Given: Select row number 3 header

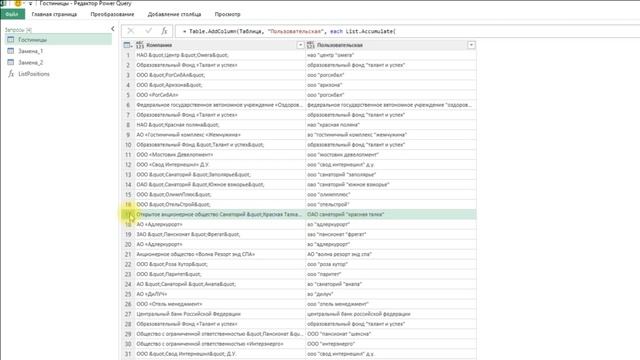Looking at the screenshot, I should [128, 75].
